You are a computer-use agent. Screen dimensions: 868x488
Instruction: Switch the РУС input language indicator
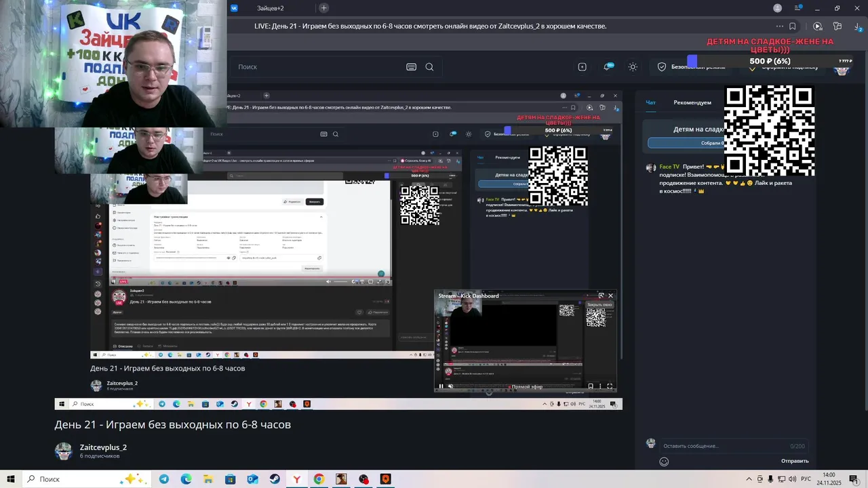click(806, 479)
